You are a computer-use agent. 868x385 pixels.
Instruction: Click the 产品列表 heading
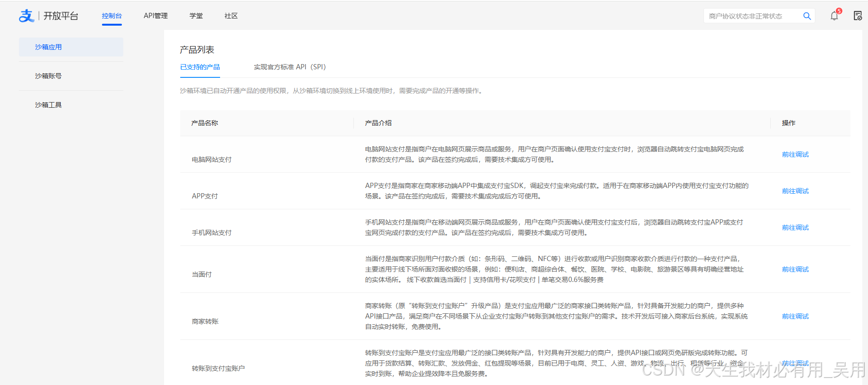pos(197,50)
